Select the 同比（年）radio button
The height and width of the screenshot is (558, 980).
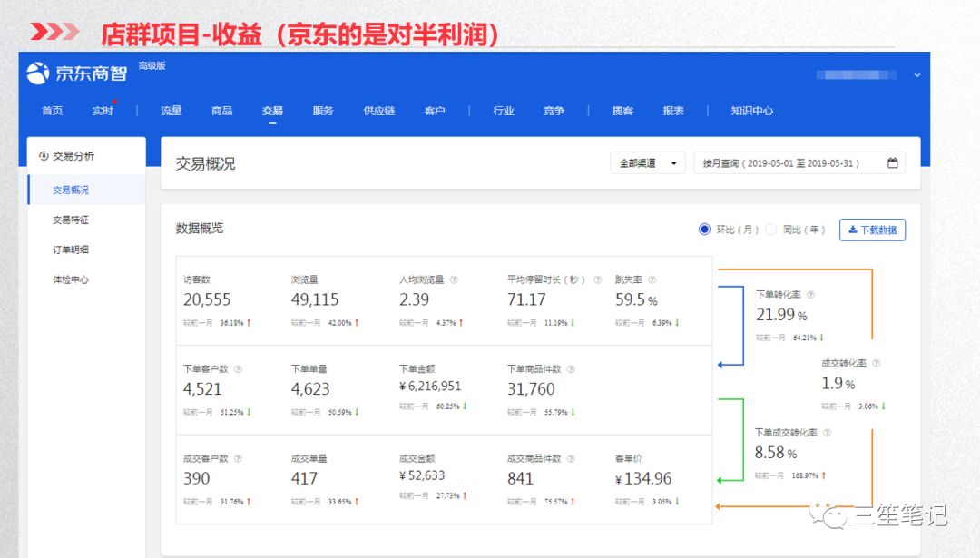(771, 230)
